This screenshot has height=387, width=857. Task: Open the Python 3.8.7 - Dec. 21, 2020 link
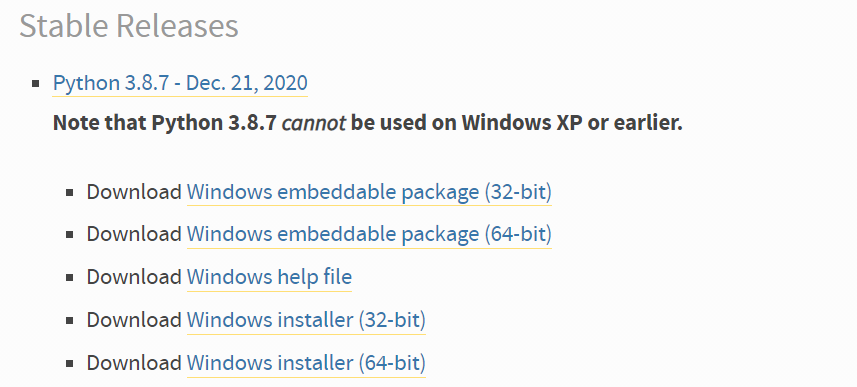(180, 84)
